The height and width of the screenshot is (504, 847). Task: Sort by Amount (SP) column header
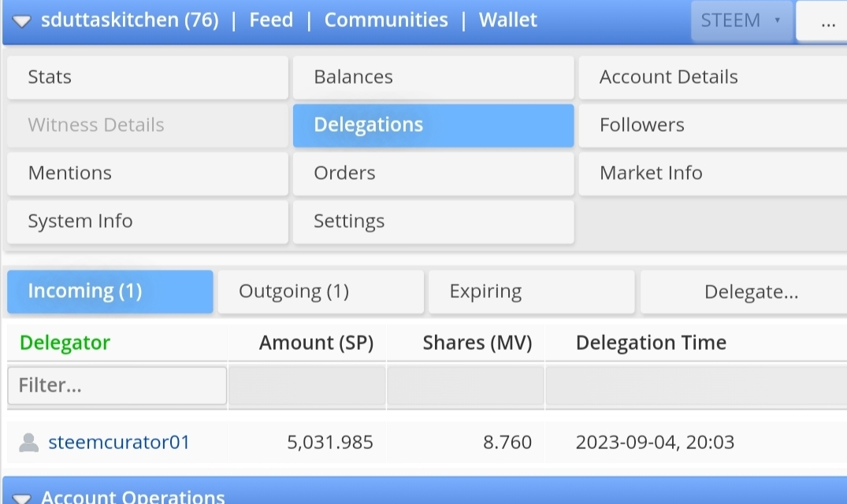(x=316, y=343)
